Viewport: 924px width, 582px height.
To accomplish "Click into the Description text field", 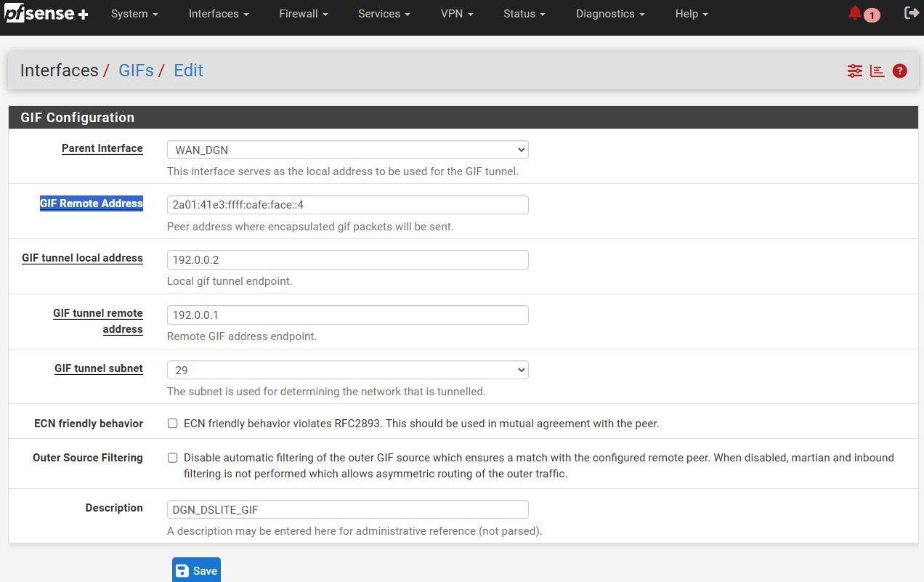I will [347, 509].
